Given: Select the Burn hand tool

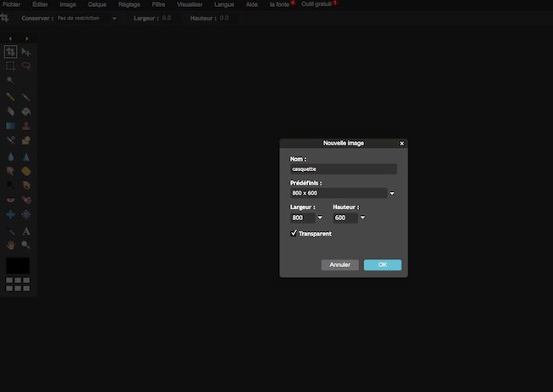Looking at the screenshot, I should tap(26, 185).
